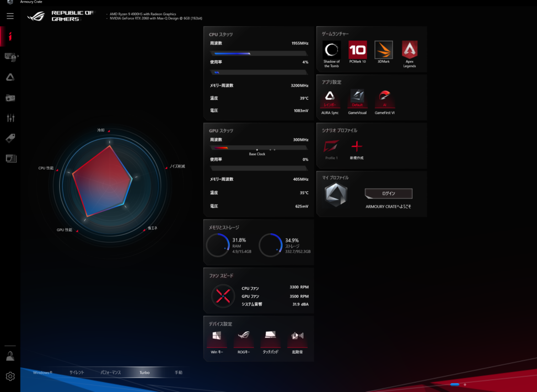537x392 pixels.
Task: Click the blue page indicator at bottom
Action: (x=455, y=385)
